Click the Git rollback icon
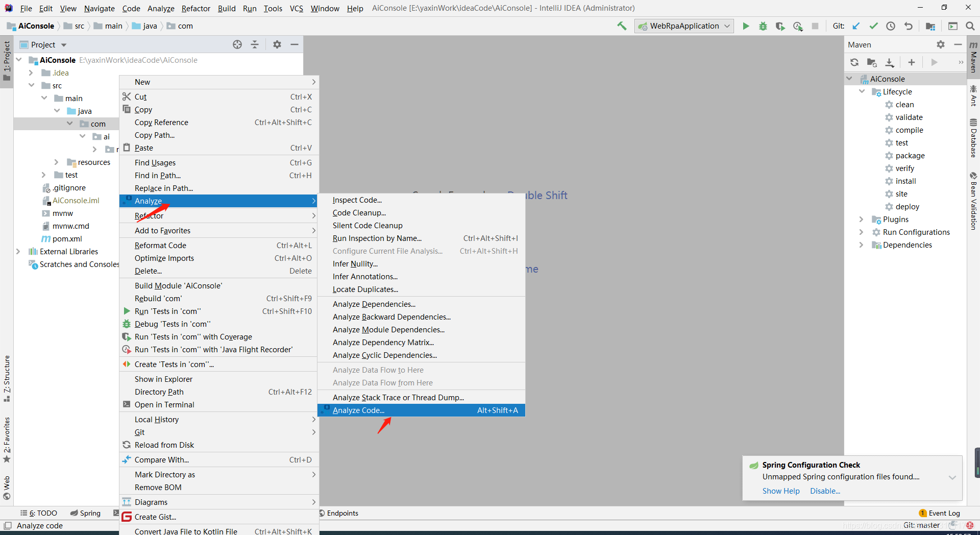Screen dimensions: 980x535 908,26
